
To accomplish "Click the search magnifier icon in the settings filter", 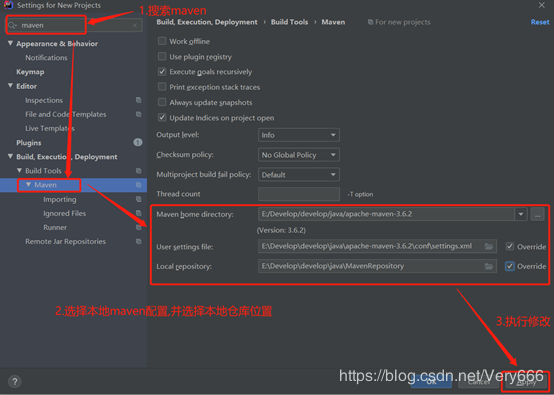I will [12, 25].
